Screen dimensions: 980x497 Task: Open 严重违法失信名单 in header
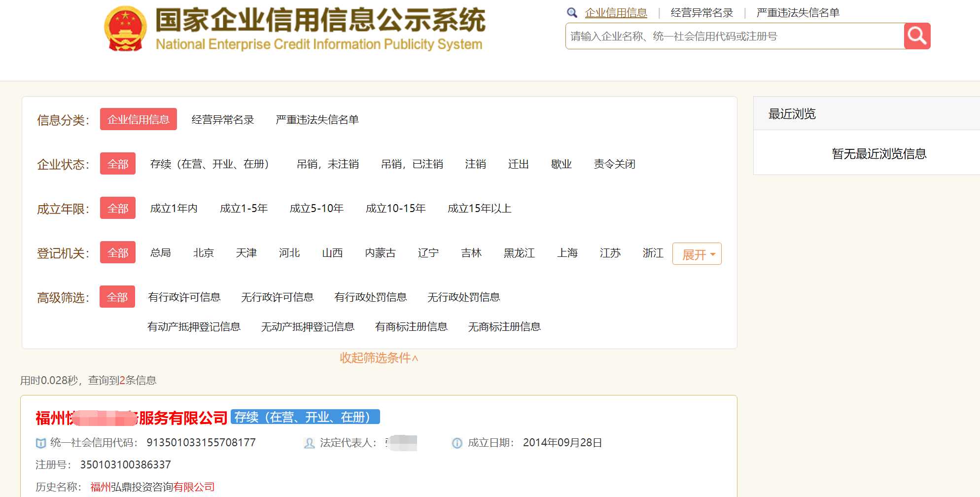pos(798,13)
